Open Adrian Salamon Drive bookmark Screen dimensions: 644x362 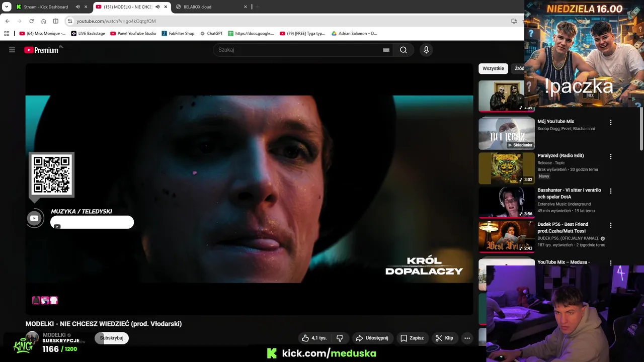pyautogui.click(x=354, y=34)
